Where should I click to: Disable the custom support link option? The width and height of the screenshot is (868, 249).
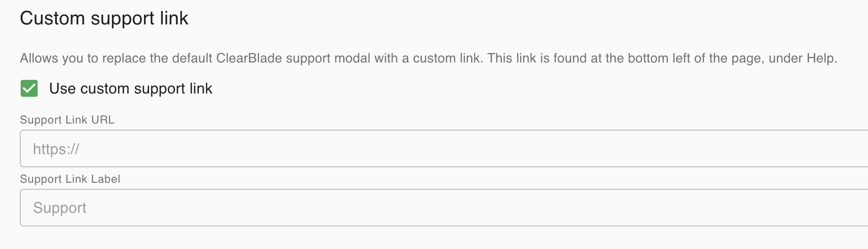[29, 88]
